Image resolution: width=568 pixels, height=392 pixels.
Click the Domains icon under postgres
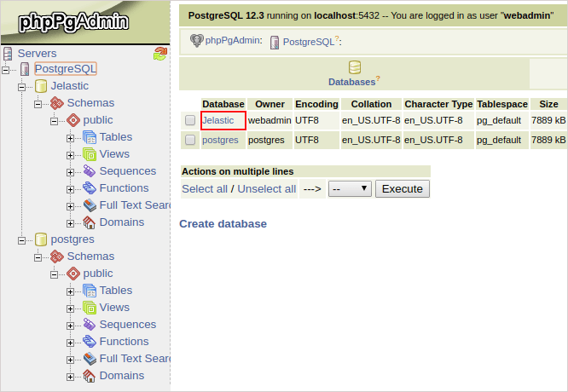pyautogui.click(x=90, y=376)
